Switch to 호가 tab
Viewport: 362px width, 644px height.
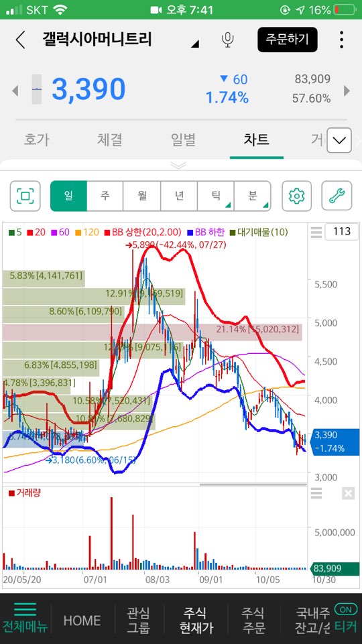[x=37, y=140]
